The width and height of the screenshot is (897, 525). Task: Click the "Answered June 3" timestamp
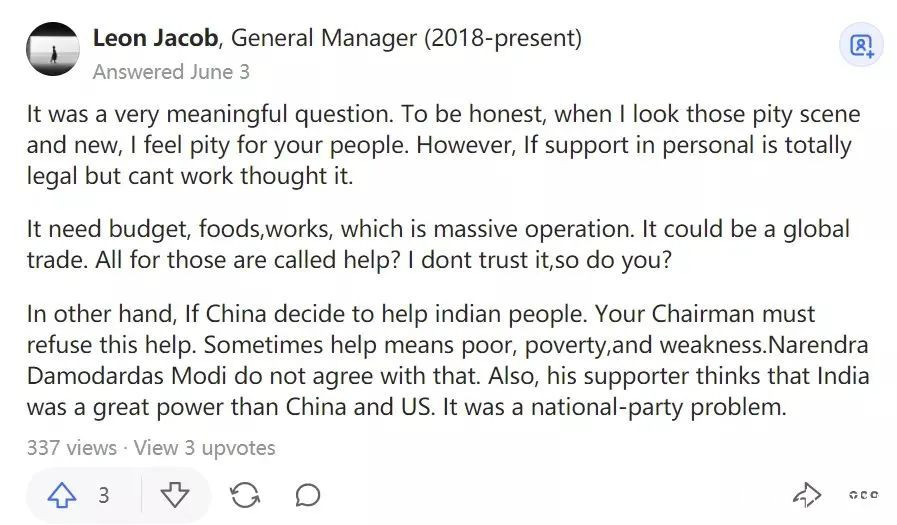point(171,72)
